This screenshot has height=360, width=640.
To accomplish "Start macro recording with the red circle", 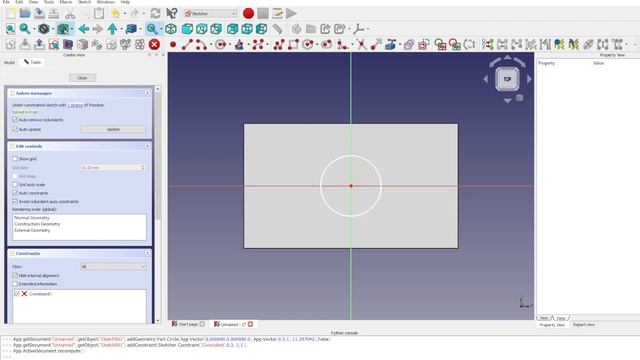I will click(248, 13).
